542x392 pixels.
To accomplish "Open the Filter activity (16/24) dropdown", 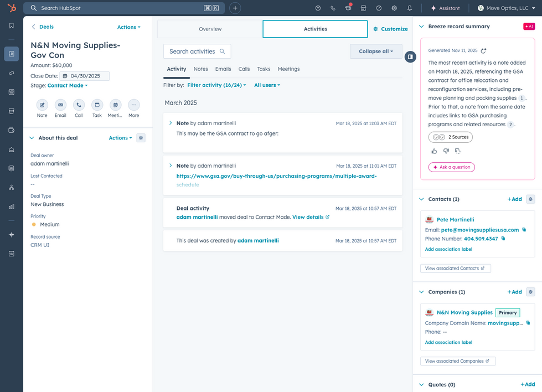I will [216, 85].
